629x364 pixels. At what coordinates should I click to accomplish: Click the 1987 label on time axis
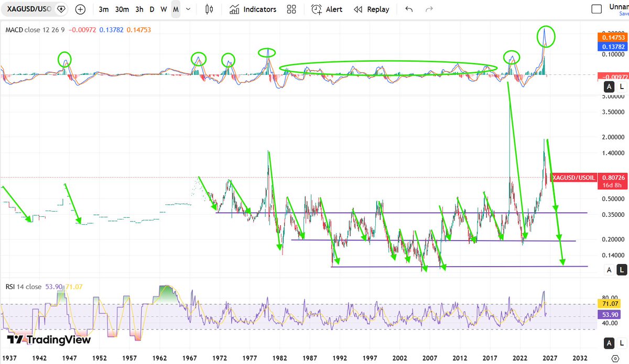coord(309,358)
